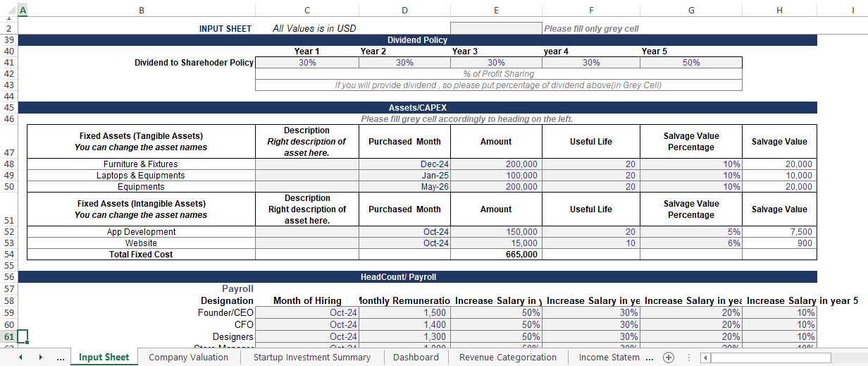Open the Input Sheet tab
The height and width of the screenshot is (366, 868).
pyautogui.click(x=104, y=358)
